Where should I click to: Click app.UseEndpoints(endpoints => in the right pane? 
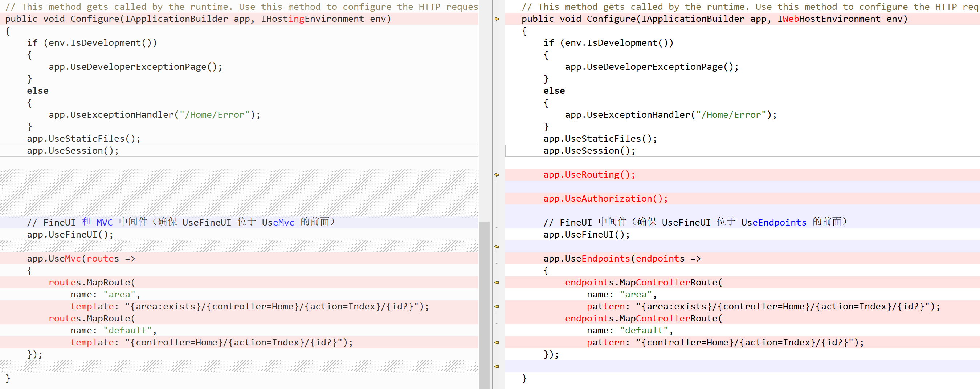(622, 259)
